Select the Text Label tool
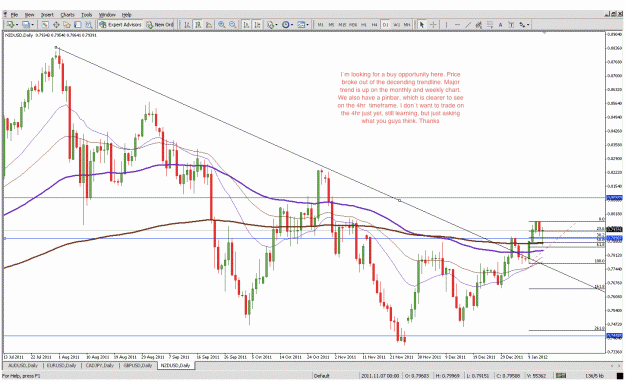625x381 pixels. 511,25
